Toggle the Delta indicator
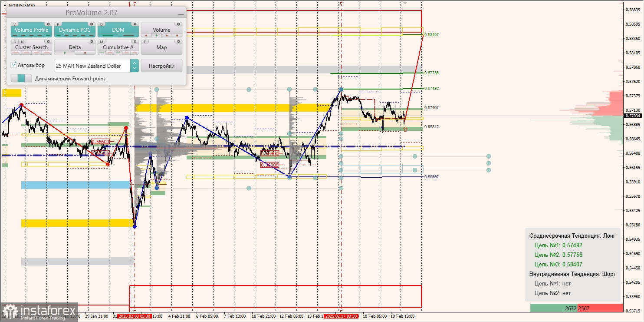The width and height of the screenshot is (644, 322). click(x=75, y=47)
